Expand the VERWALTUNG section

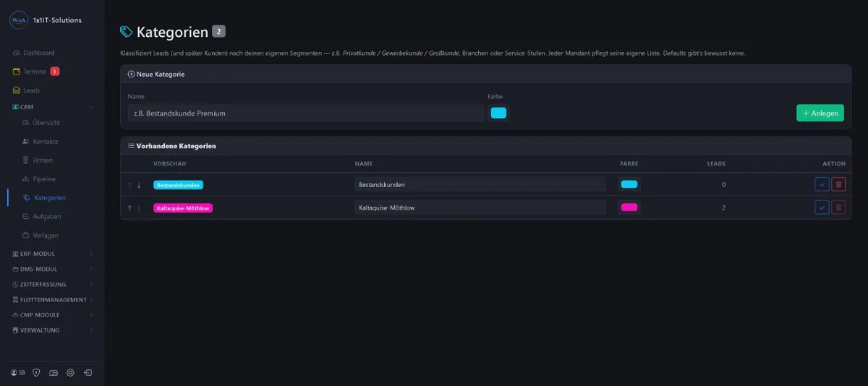click(x=52, y=330)
